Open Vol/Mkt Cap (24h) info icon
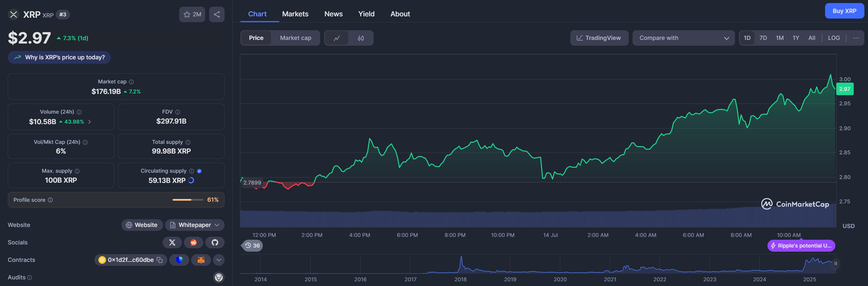The image size is (868, 286). 85,142
